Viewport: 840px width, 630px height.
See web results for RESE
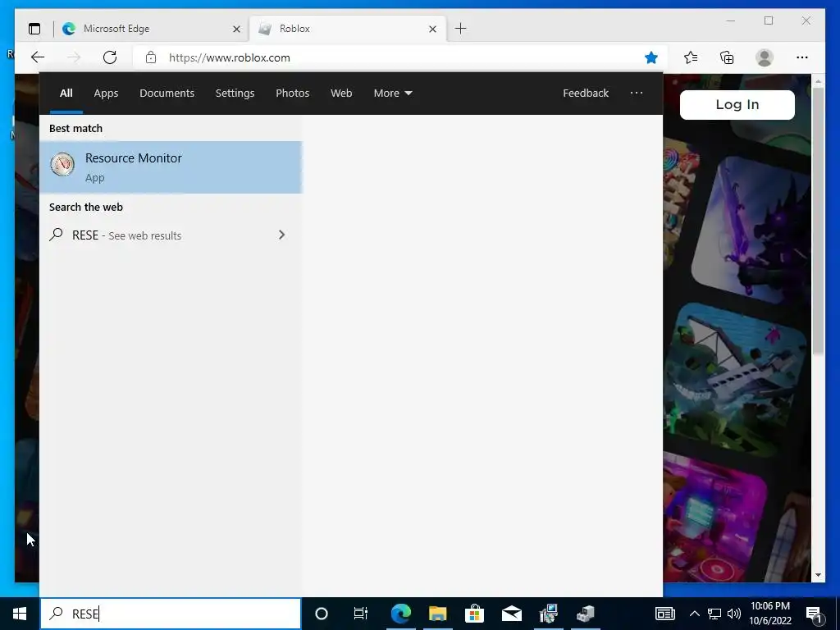coord(171,235)
